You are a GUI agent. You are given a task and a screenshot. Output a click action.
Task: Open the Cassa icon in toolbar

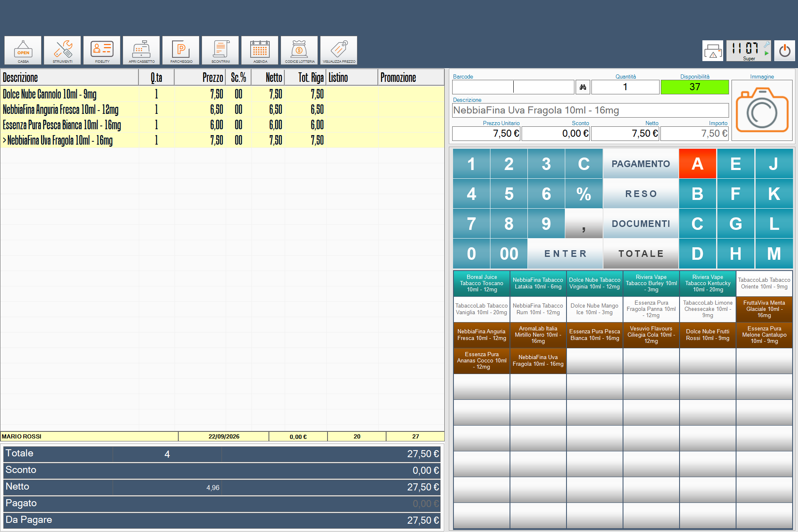click(x=23, y=50)
